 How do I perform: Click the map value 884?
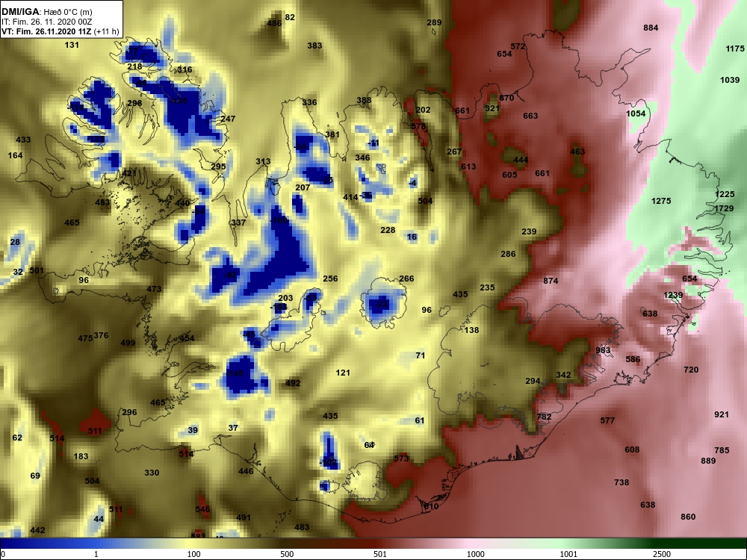pos(651,28)
